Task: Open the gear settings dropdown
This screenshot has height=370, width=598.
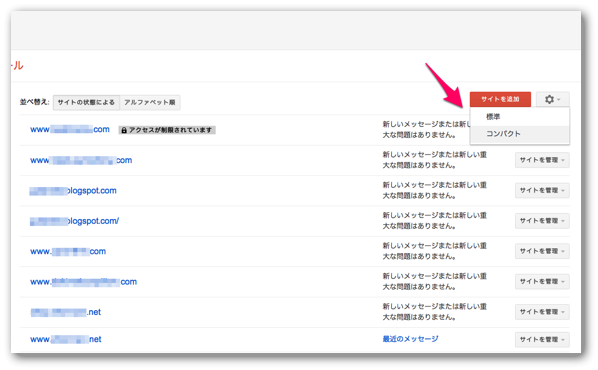Action: tap(552, 100)
